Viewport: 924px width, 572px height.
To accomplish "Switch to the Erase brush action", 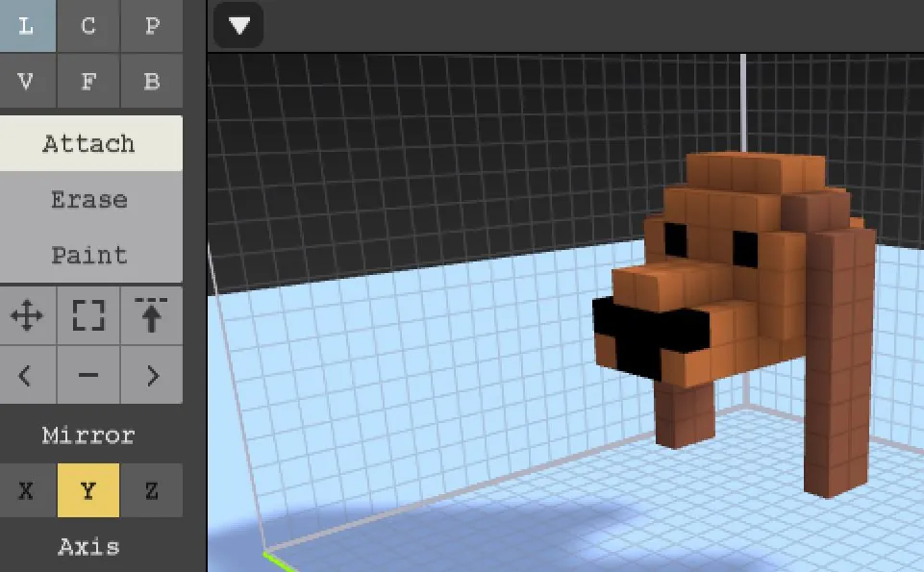I will [x=90, y=199].
